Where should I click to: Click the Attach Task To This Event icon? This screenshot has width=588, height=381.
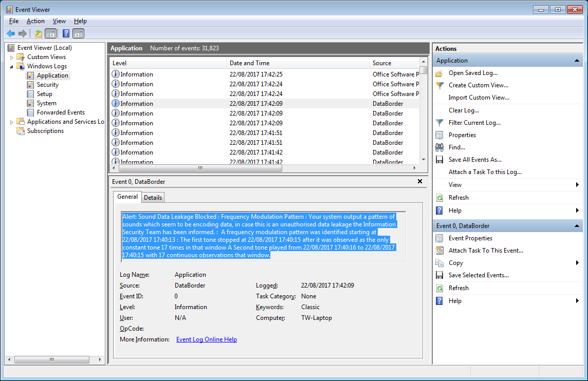[439, 251]
